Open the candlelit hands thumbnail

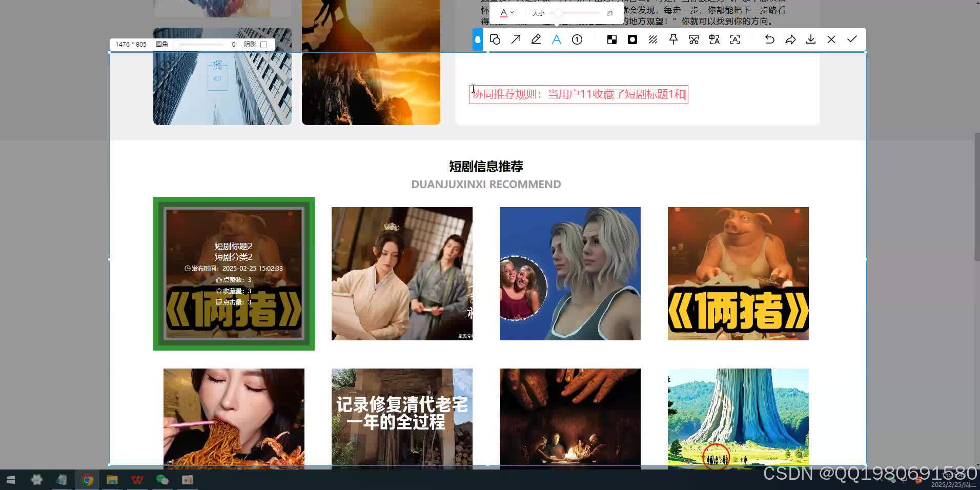pos(570,419)
